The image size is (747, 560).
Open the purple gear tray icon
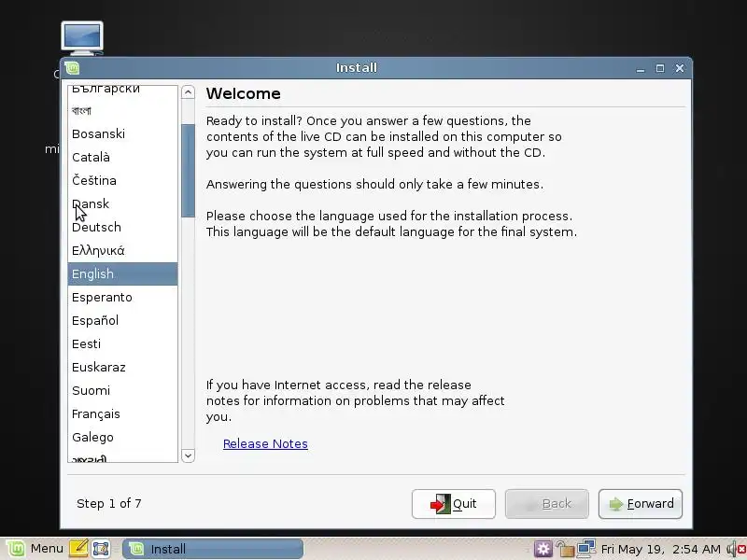click(x=543, y=549)
